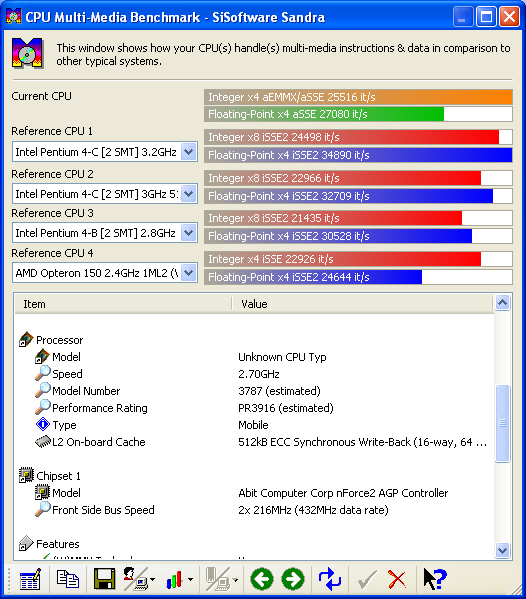Refresh the benchmark with blue arrows icon

(330, 579)
